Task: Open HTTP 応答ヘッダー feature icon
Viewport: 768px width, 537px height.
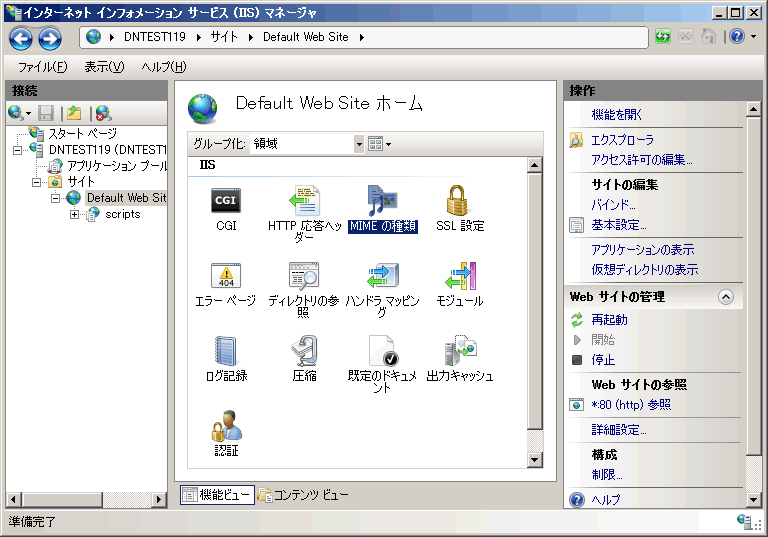Action: tap(304, 200)
